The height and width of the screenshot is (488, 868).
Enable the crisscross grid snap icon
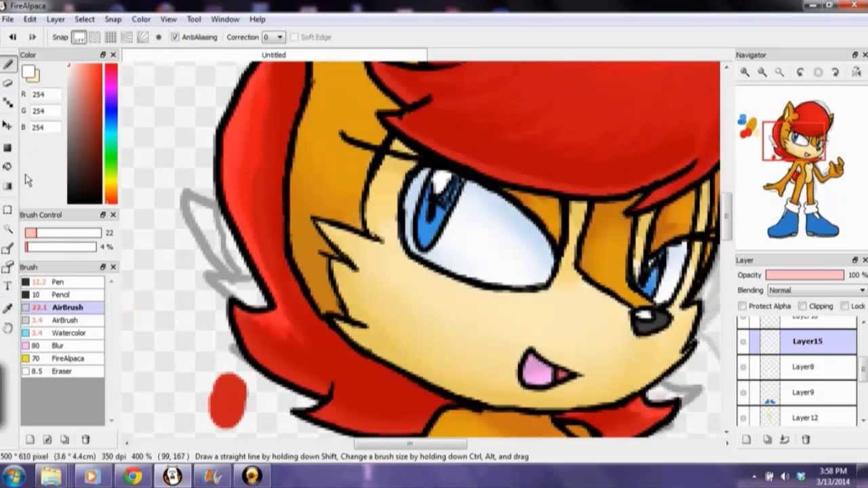pyautogui.click(x=111, y=37)
